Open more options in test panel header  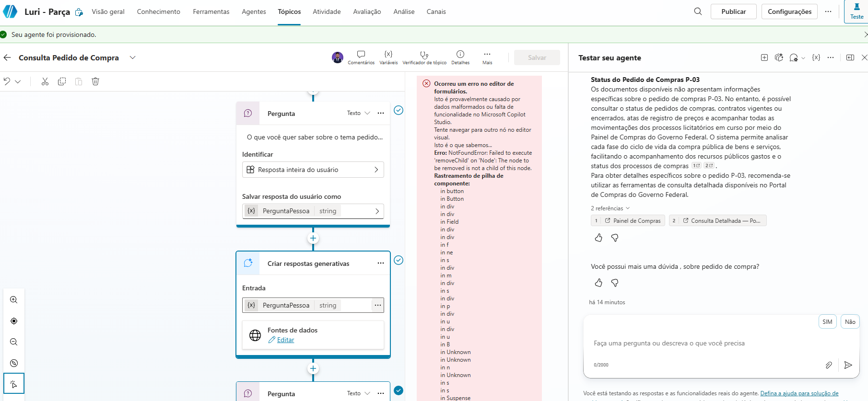pos(831,57)
